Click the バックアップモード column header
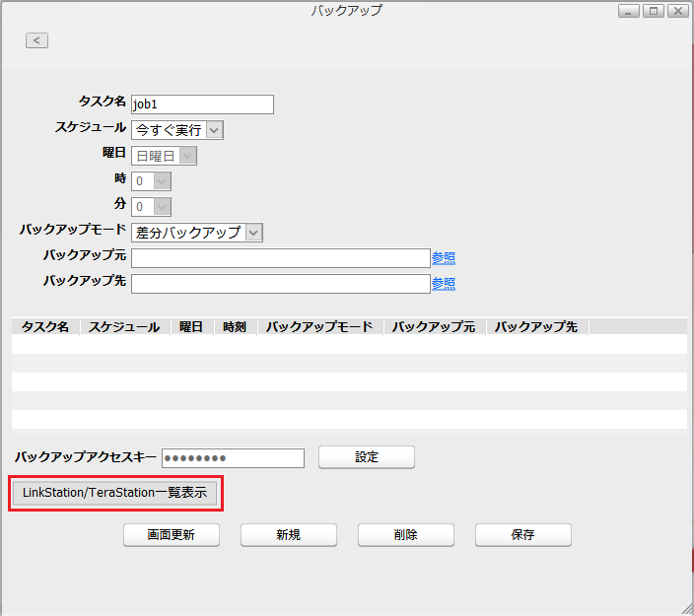 (319, 326)
